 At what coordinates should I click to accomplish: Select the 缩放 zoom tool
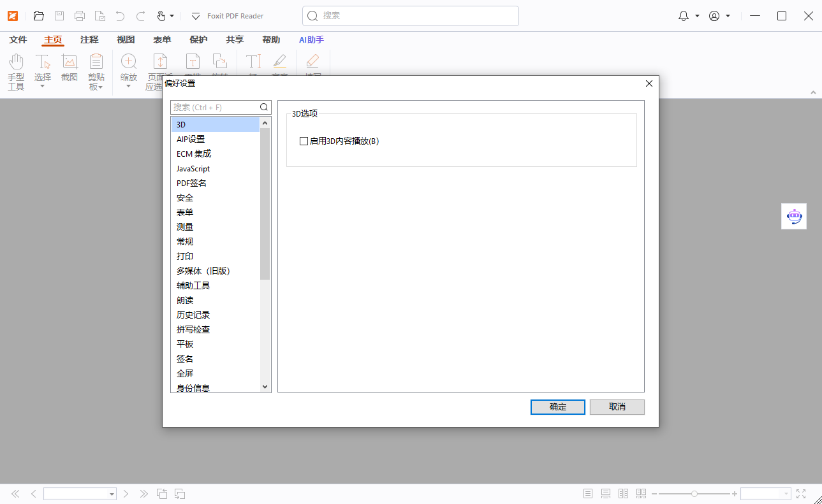tap(129, 66)
